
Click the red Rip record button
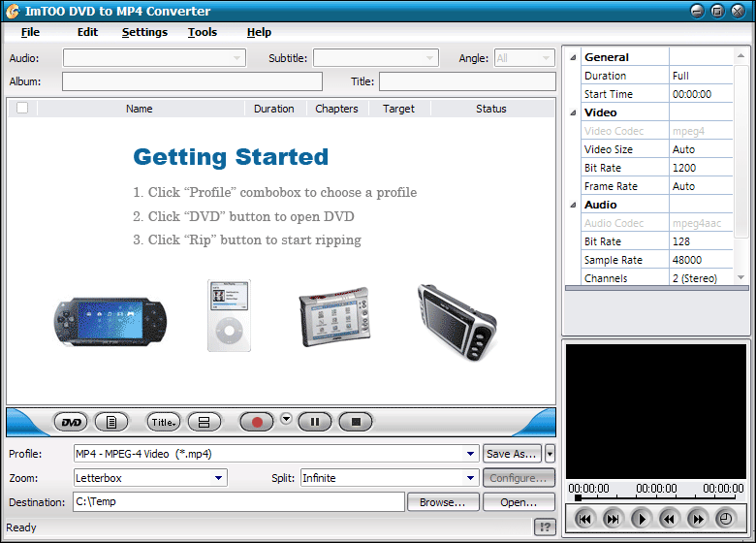click(x=257, y=422)
